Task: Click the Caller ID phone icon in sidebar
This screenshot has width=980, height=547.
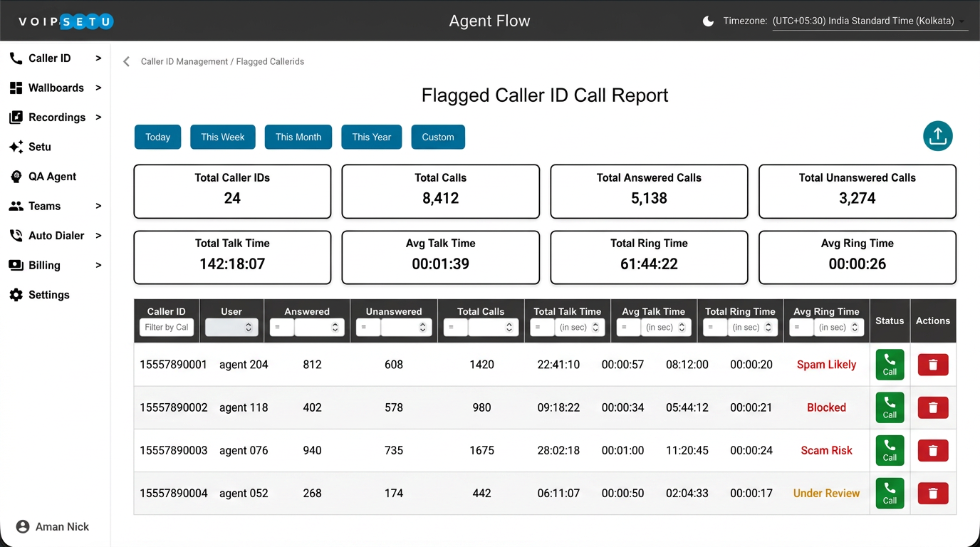Action: pos(16,58)
